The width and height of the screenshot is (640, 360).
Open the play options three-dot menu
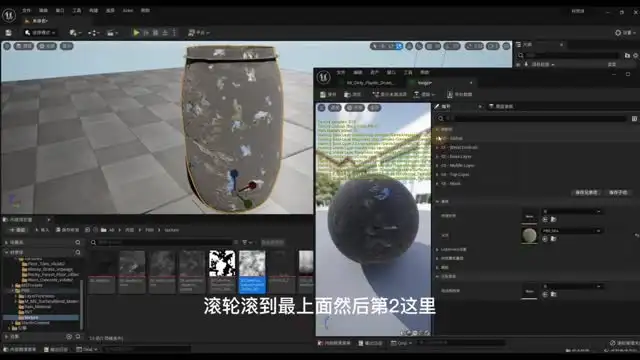(x=174, y=32)
